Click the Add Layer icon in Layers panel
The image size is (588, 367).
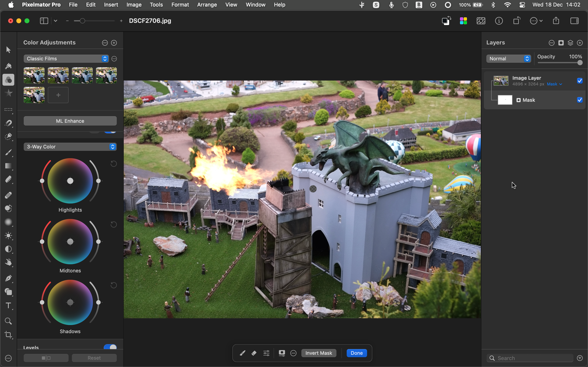(580, 43)
